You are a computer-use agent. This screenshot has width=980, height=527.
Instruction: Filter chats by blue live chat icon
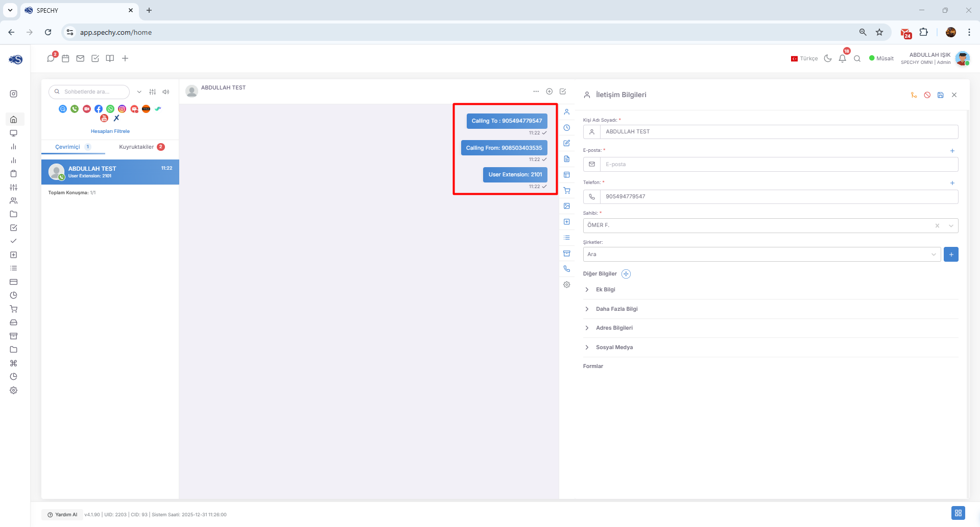63,109
